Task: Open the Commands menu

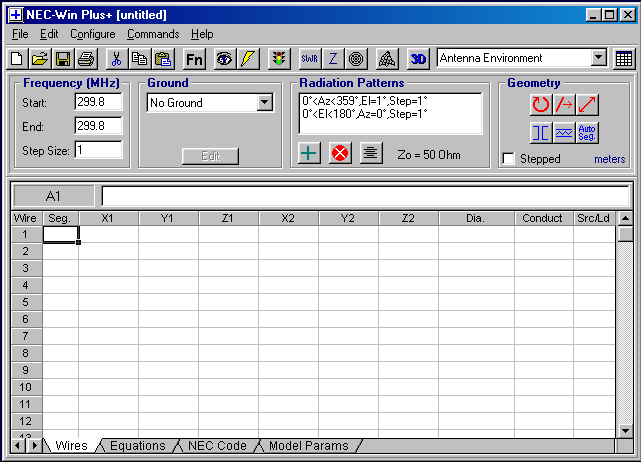Action: [153, 34]
